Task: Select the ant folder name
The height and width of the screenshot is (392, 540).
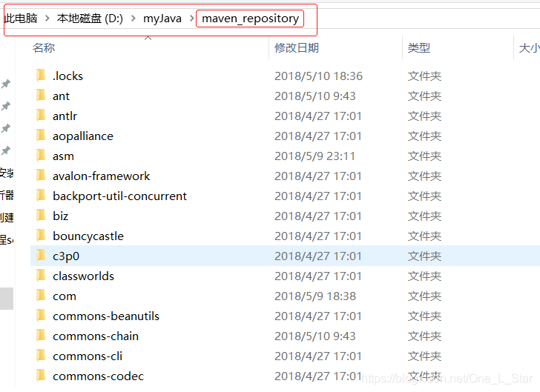Action: pos(61,96)
